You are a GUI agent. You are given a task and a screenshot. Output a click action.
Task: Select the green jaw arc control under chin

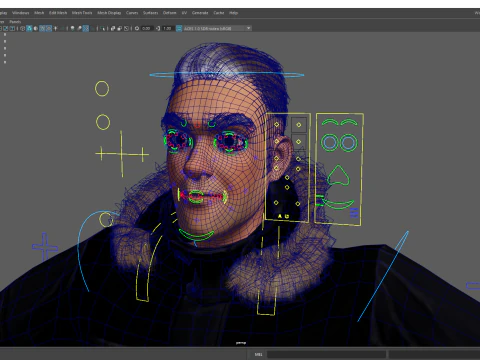click(196, 235)
